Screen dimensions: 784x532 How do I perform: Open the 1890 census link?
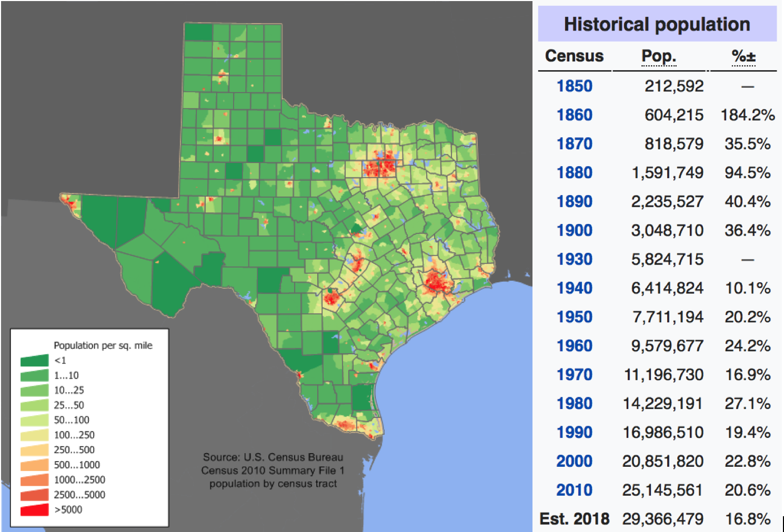coord(574,202)
